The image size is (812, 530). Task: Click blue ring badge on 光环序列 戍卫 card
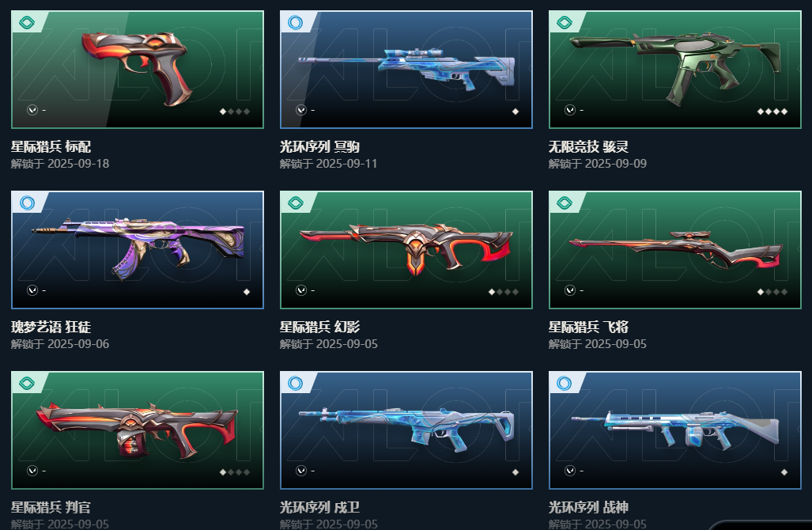click(296, 383)
